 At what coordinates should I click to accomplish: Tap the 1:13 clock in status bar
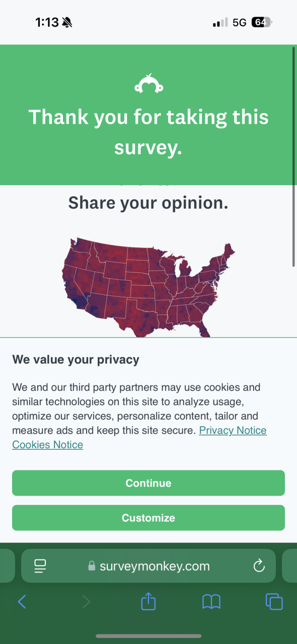click(47, 22)
